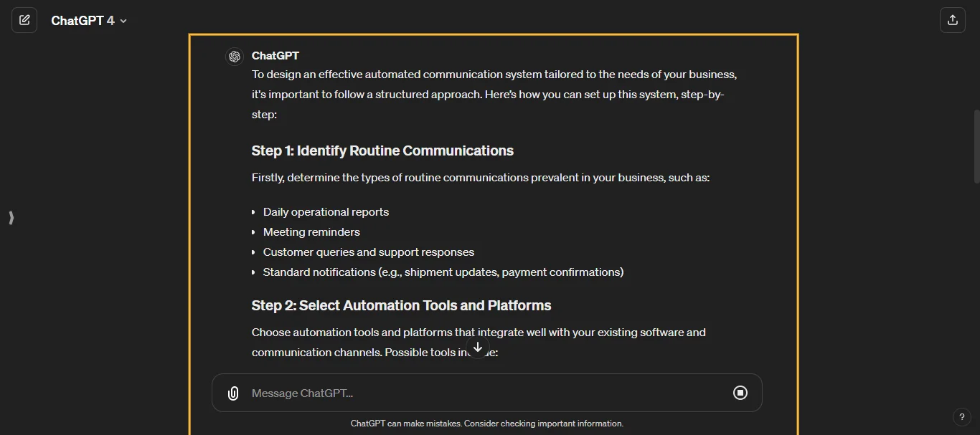
Task: Click the compose pencil icon
Action: [24, 19]
